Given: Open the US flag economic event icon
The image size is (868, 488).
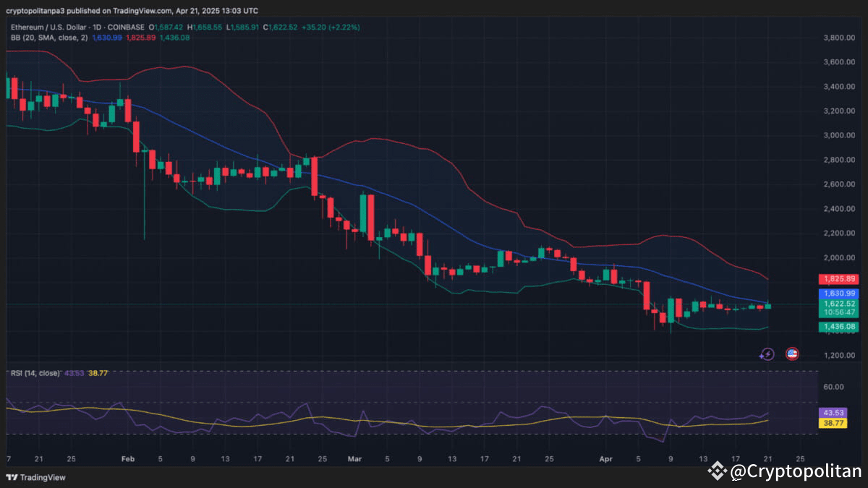Looking at the screenshot, I should 793,354.
